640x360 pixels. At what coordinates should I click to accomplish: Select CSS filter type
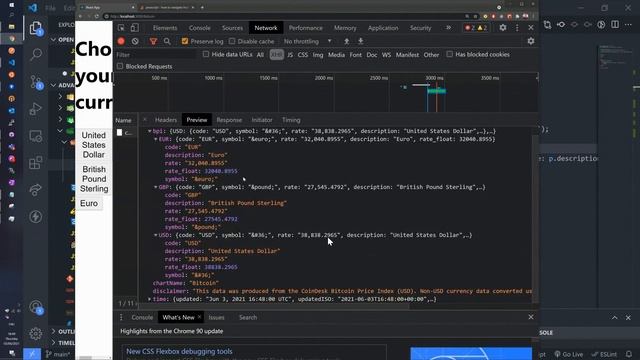302,55
